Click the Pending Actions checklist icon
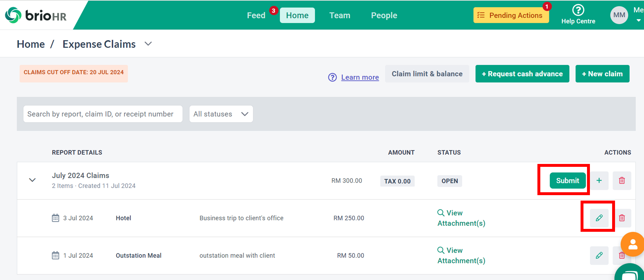This screenshot has height=280, width=644. (481, 15)
